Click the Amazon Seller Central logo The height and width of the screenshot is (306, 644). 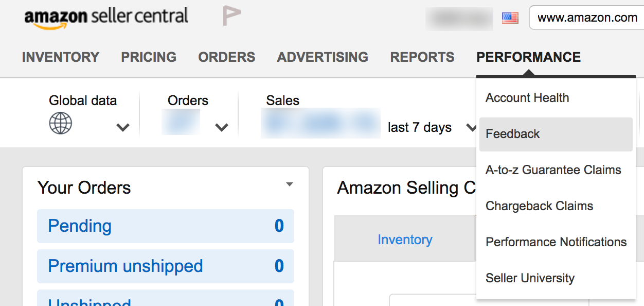106,18
